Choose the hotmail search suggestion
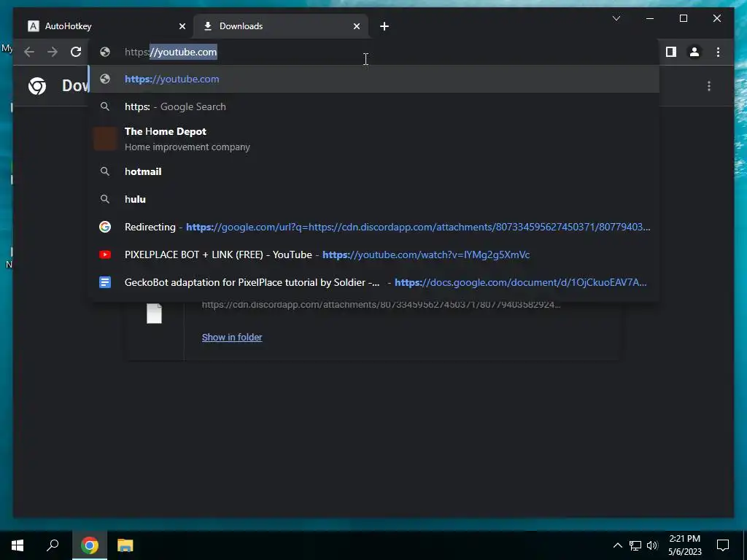The image size is (747, 560). (x=374, y=171)
